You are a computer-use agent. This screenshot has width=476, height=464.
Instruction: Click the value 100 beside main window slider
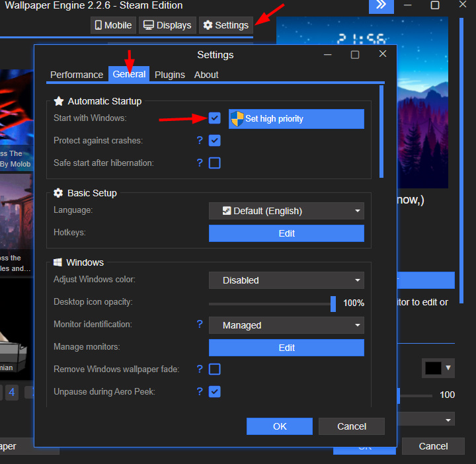click(447, 395)
